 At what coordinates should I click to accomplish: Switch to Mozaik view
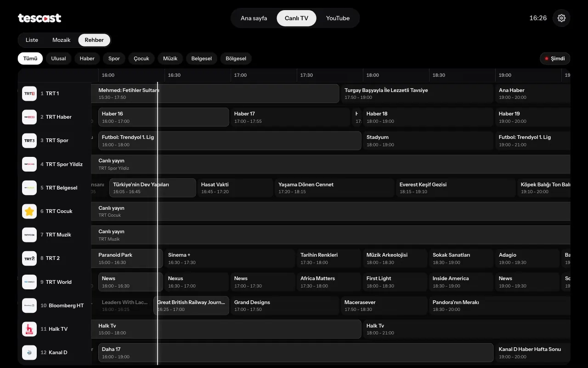point(62,40)
